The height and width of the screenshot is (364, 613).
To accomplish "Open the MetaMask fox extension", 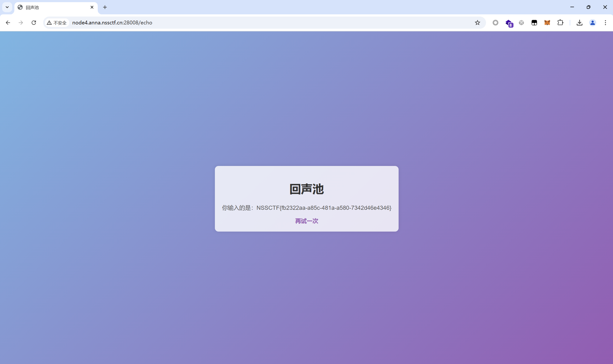I will 547,23.
